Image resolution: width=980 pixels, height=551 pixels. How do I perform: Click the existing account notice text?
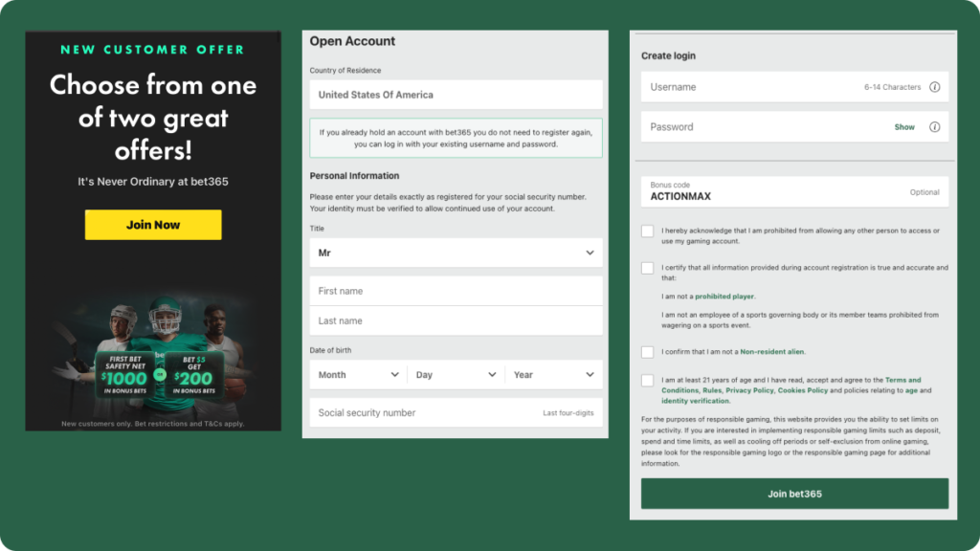[x=456, y=138]
